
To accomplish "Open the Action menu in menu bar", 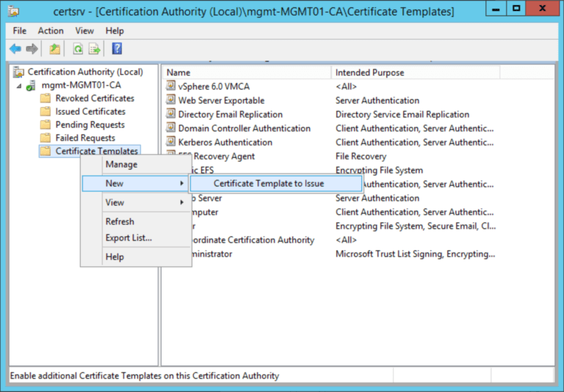I will (51, 31).
